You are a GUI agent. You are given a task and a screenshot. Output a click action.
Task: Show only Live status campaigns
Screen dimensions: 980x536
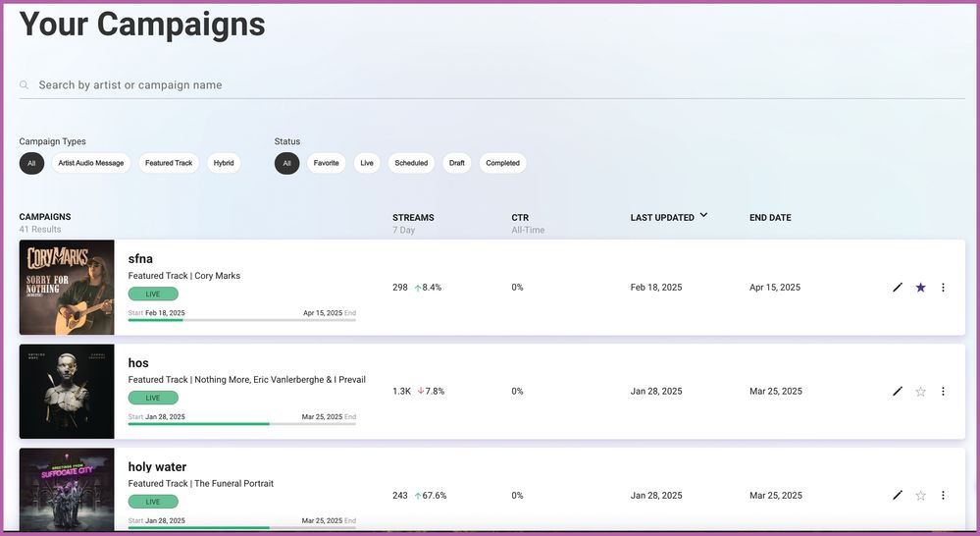[367, 163]
